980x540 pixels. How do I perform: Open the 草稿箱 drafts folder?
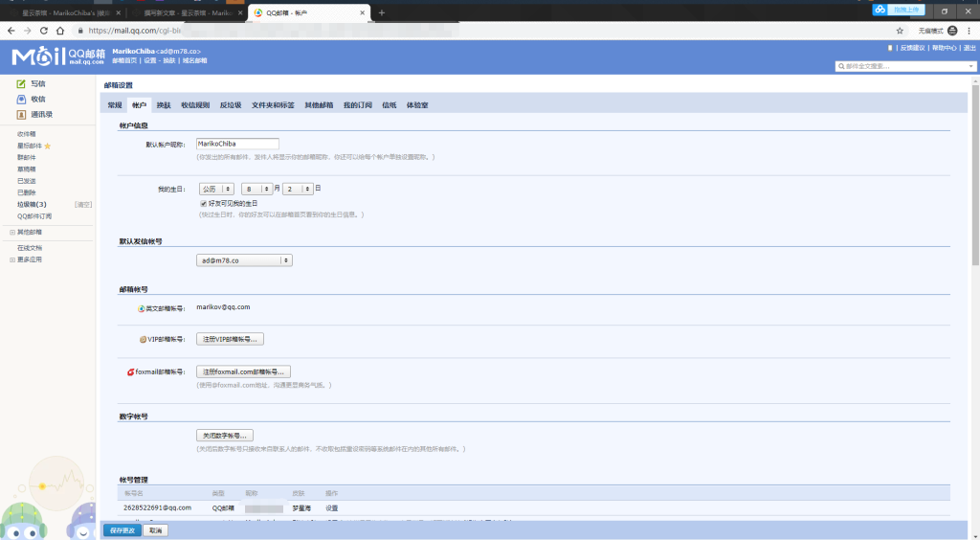click(26, 169)
